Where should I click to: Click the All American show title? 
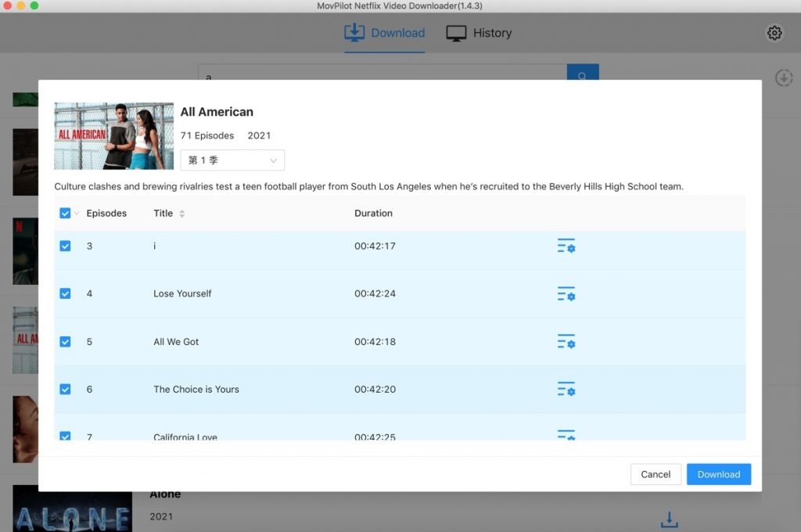[217, 111]
